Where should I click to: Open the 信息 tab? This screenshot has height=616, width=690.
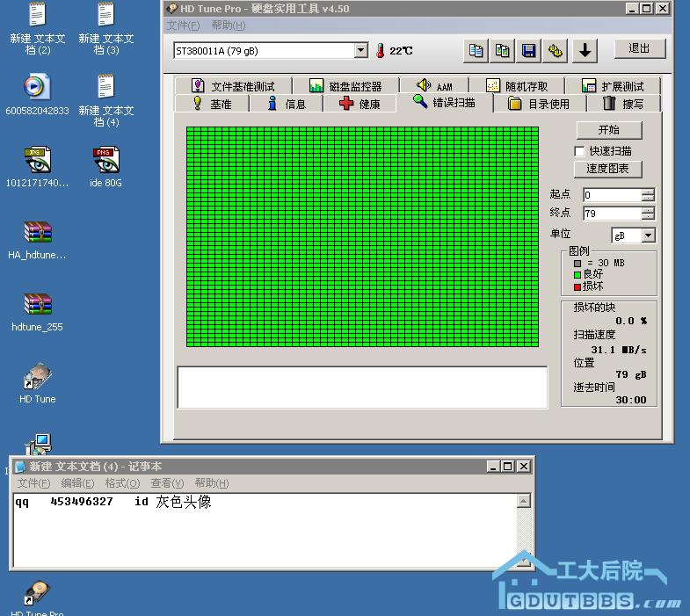coord(287,104)
